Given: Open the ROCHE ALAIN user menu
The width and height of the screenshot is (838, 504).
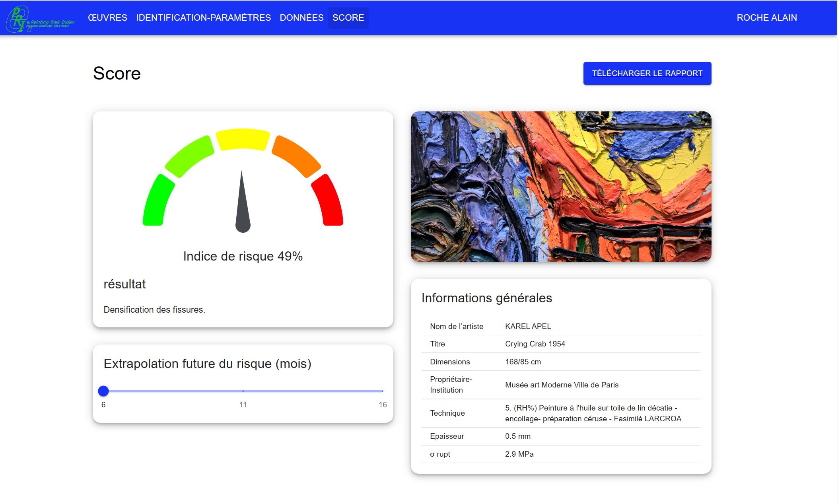Looking at the screenshot, I should tap(766, 18).
